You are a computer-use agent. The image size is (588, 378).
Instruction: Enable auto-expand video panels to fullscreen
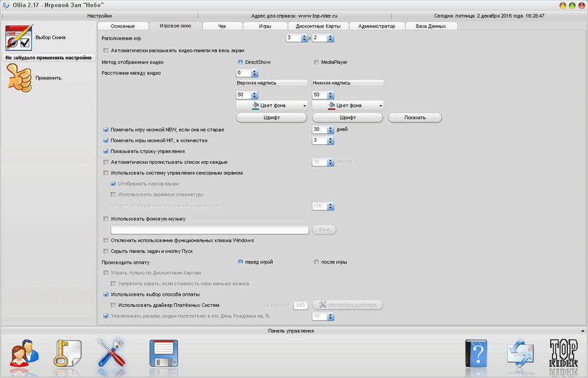point(106,51)
